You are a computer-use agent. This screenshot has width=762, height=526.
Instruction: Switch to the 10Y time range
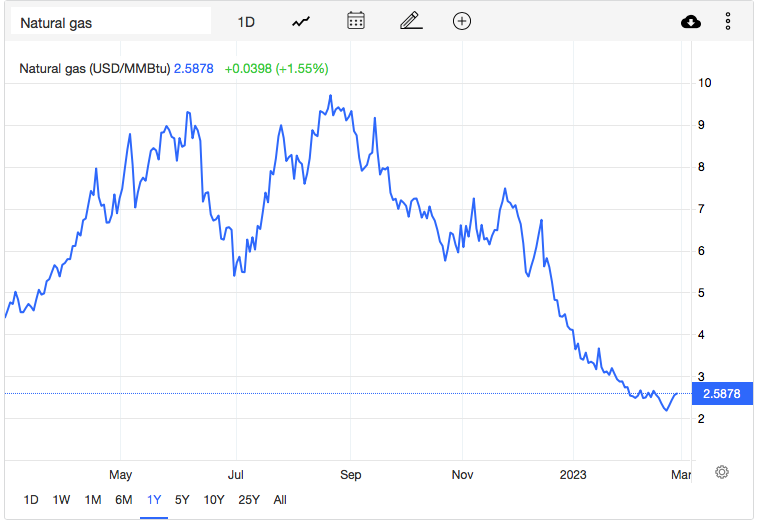(214, 500)
